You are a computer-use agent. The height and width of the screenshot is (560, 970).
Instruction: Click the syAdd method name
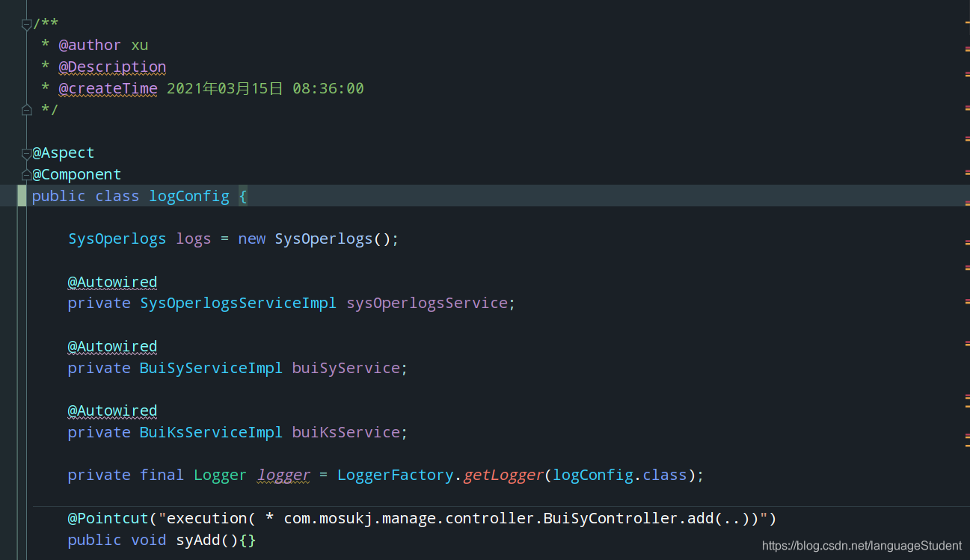coord(198,540)
